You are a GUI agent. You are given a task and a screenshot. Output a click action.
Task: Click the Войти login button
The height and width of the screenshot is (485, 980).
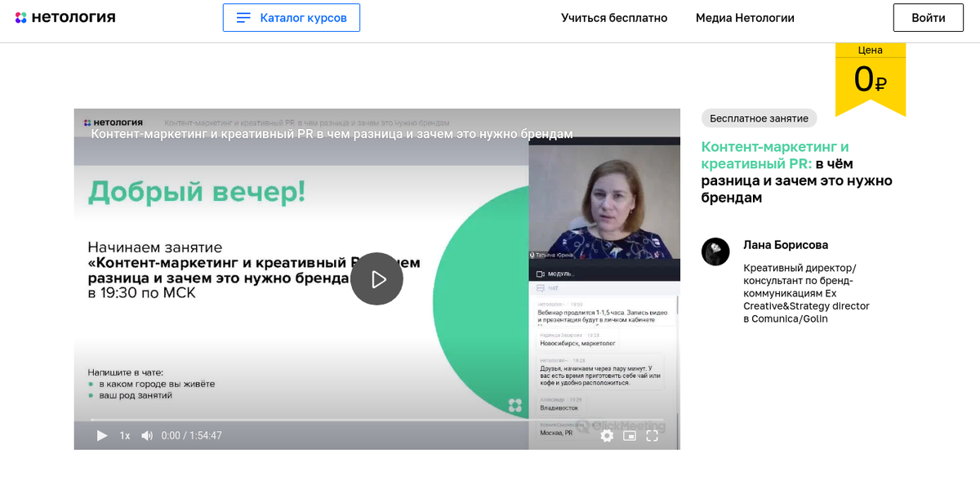tap(929, 18)
